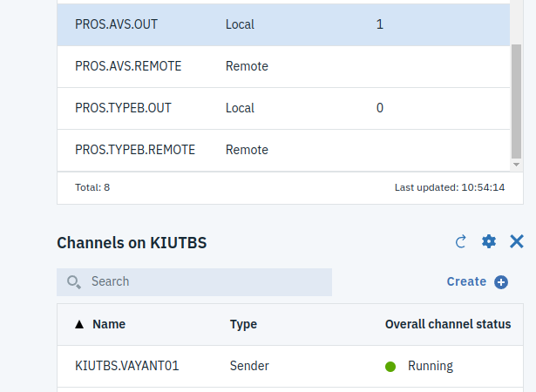Click the Name column sort arrow
This screenshot has height=392, width=536.
(79, 324)
